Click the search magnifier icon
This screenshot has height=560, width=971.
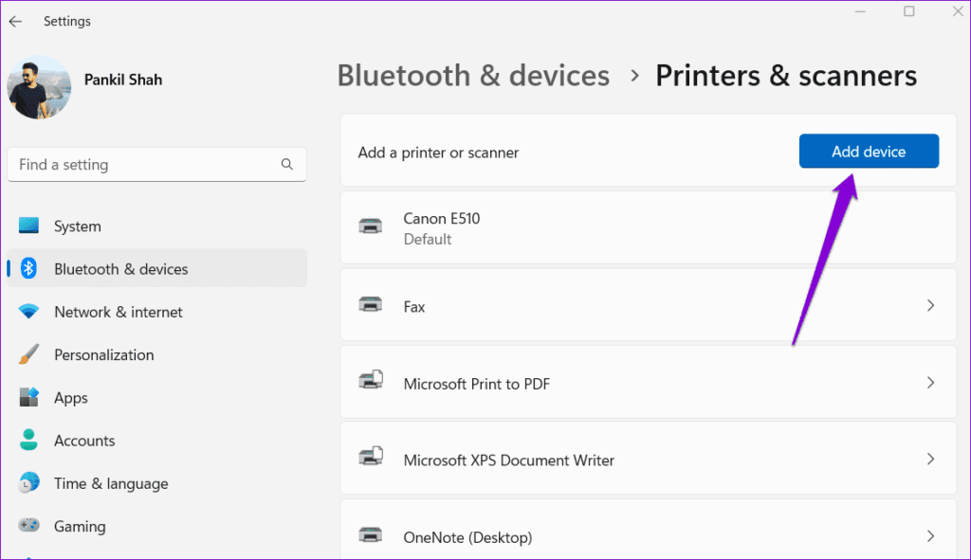[287, 165]
